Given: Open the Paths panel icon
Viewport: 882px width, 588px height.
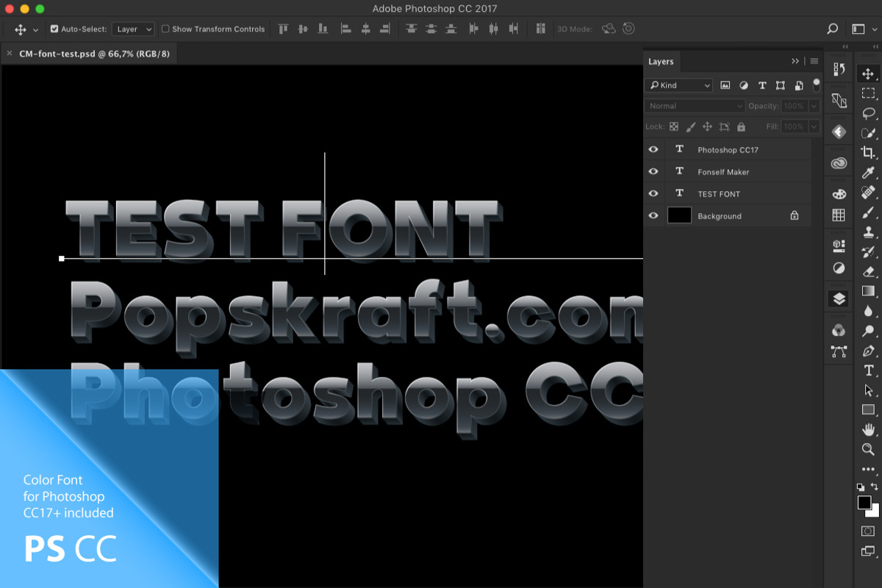Looking at the screenshot, I should (839, 351).
